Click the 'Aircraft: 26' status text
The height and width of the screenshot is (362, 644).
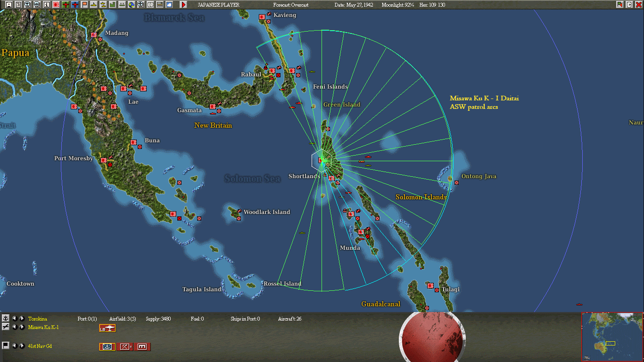290,319
